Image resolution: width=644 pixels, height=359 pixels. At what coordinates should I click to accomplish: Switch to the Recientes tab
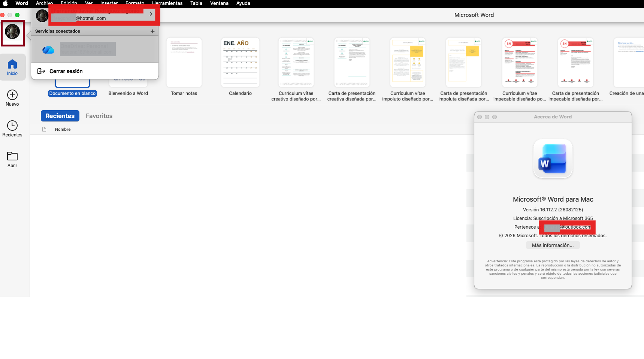point(60,116)
